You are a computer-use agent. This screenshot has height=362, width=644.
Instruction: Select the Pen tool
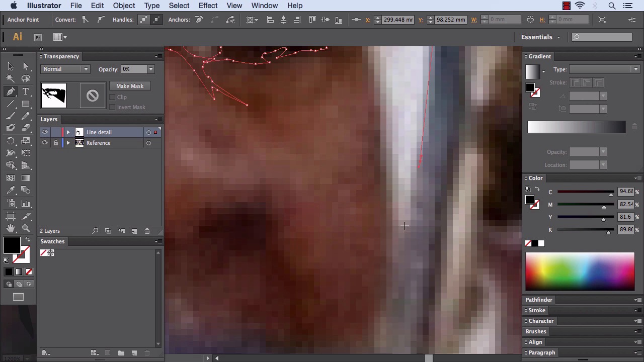coord(11,92)
